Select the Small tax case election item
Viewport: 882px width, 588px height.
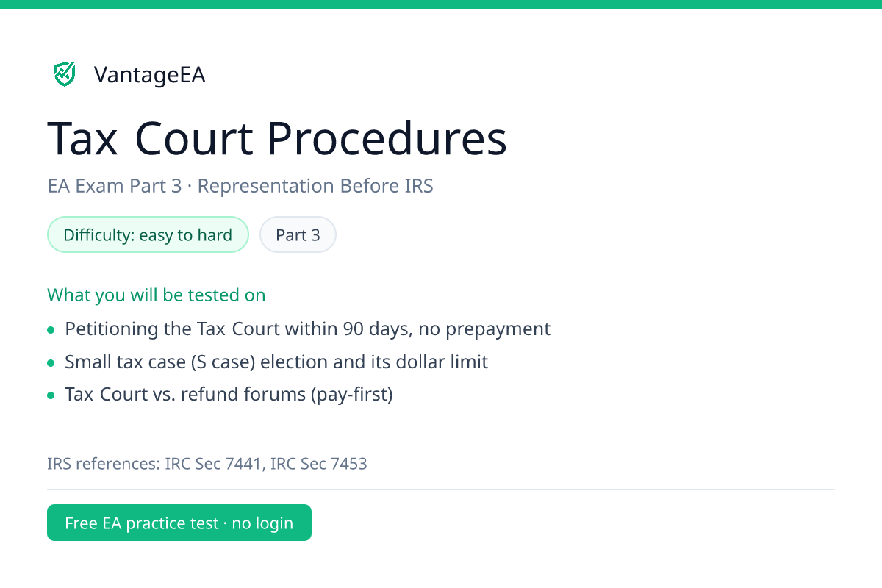click(276, 362)
